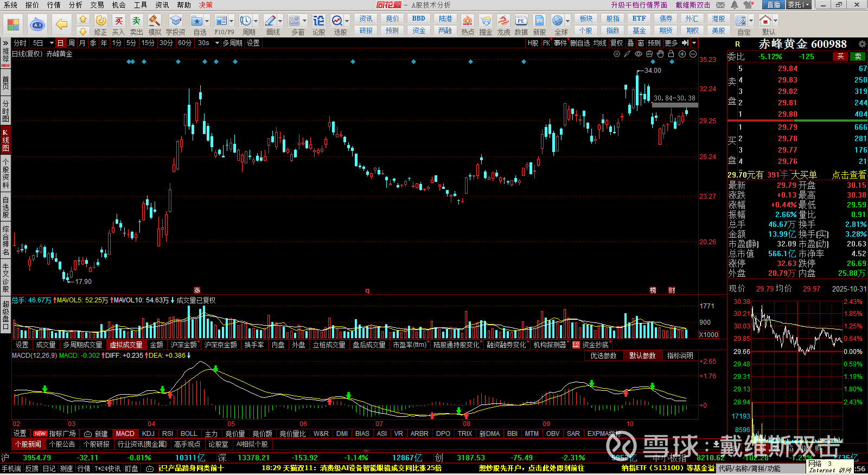Expand the 5日 period dropdown arrow

point(52,43)
